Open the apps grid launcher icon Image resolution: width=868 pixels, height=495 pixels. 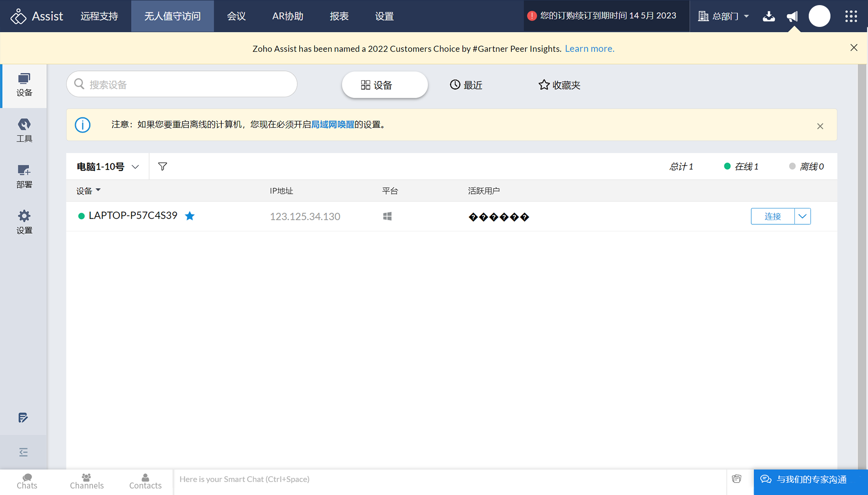(851, 16)
